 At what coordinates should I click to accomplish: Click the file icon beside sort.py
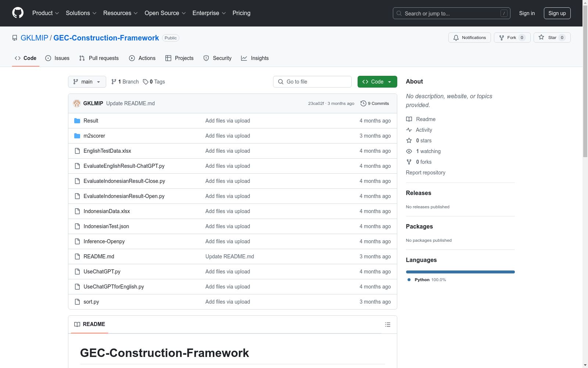click(x=77, y=302)
